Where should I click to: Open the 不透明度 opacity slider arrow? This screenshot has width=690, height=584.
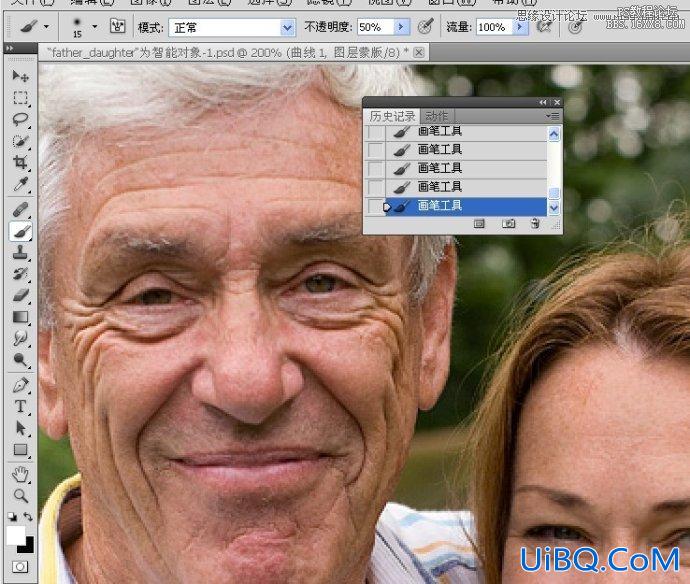pos(401,27)
